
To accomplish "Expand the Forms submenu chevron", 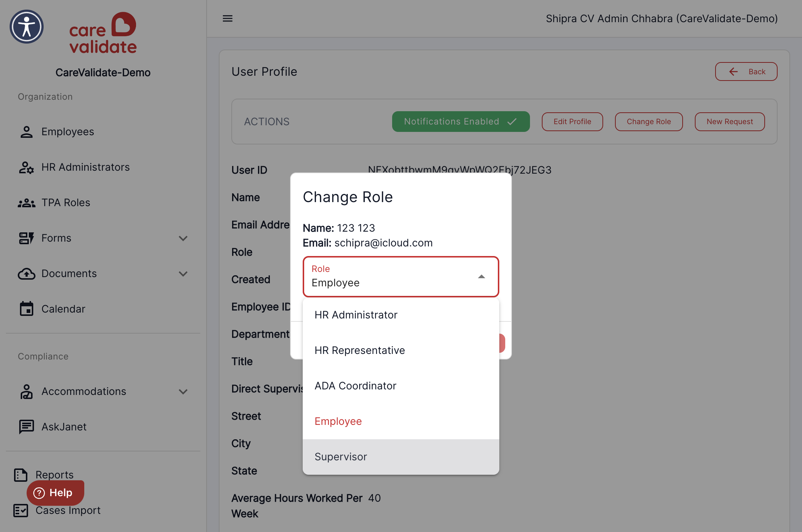I will [x=183, y=238].
